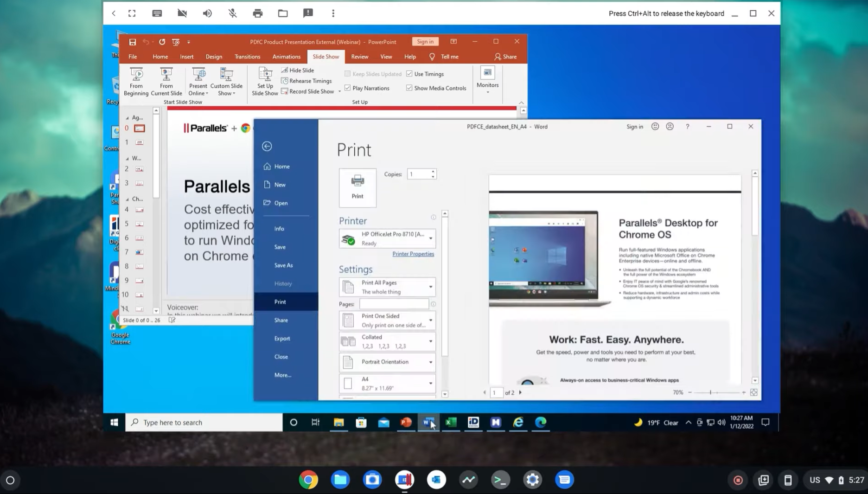
Task: Click the Pages input field
Action: (x=394, y=304)
